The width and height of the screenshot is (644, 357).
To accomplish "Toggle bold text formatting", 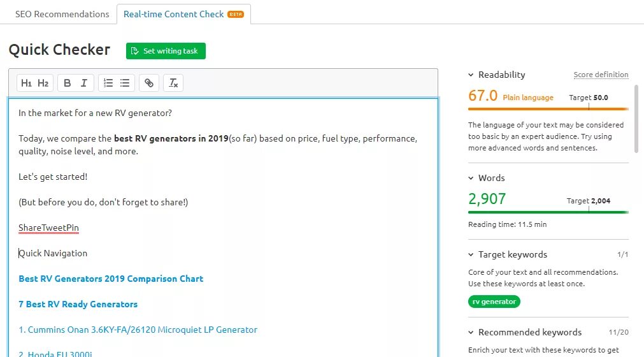I will click(68, 83).
